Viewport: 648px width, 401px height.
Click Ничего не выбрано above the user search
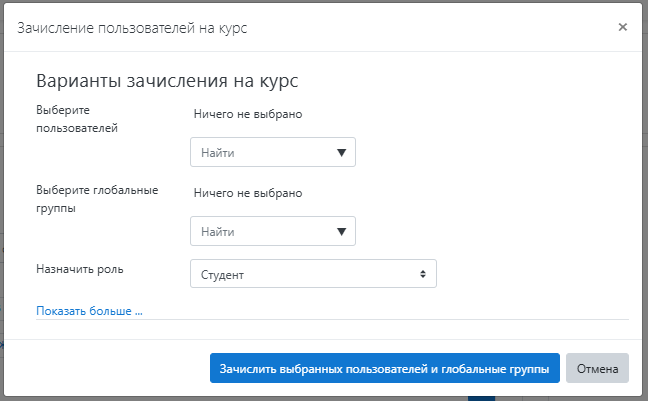[247, 114]
